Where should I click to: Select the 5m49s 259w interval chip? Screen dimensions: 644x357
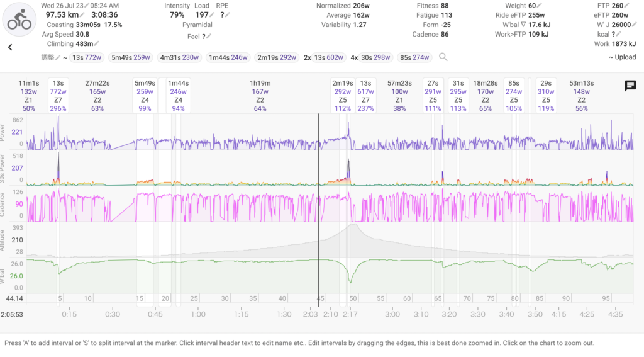tap(130, 57)
